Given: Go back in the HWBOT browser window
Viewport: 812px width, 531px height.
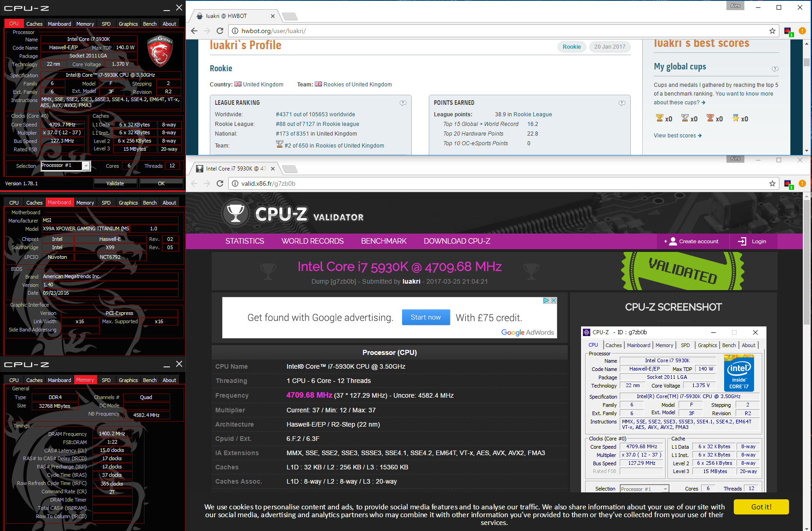Looking at the screenshot, I should [194, 31].
